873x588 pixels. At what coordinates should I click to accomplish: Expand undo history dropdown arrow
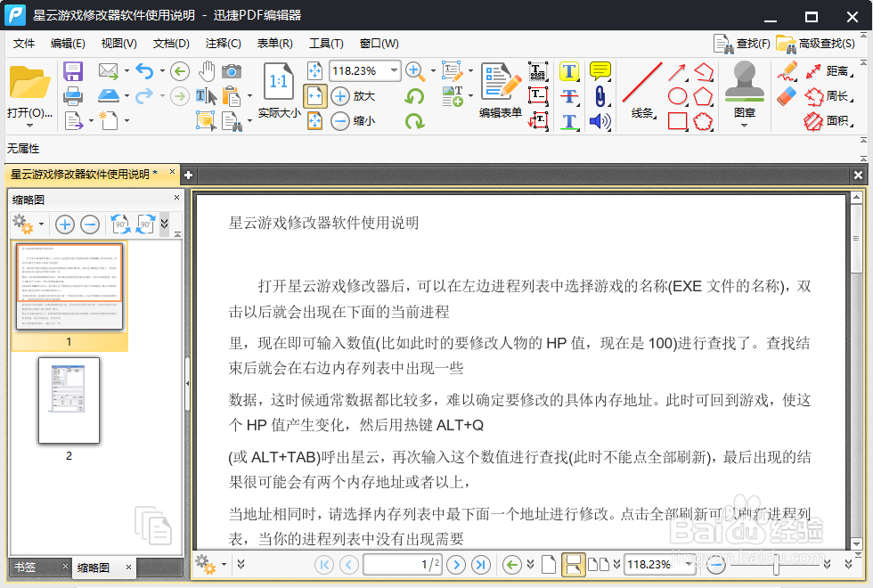point(162,71)
